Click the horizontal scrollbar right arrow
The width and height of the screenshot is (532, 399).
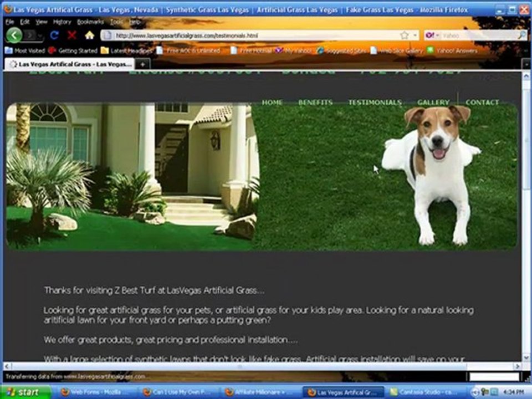(x=517, y=366)
